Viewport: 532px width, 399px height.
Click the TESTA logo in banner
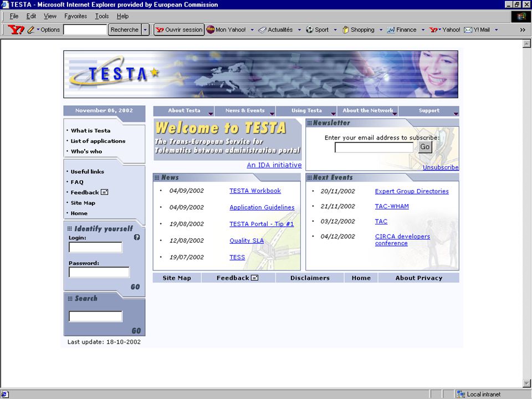[114, 73]
